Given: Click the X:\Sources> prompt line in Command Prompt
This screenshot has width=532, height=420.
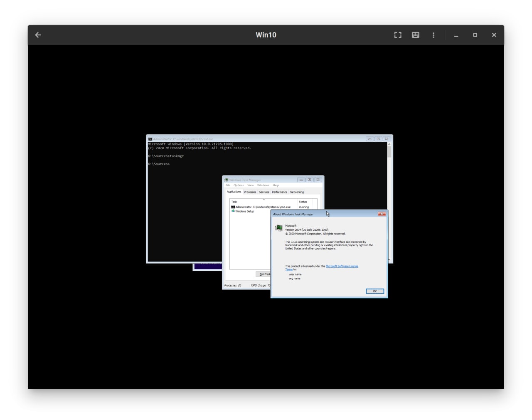Looking at the screenshot, I should [x=159, y=164].
